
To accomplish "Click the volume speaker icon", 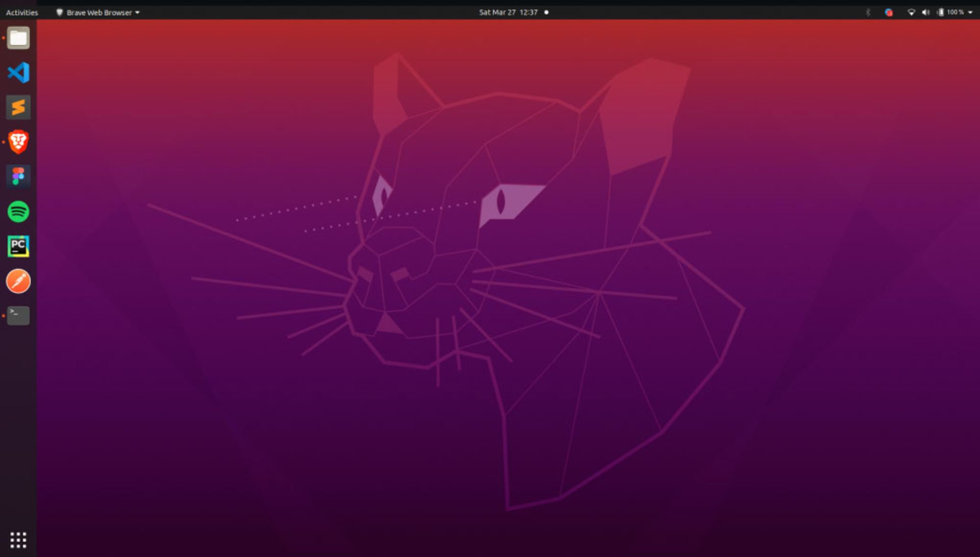I will click(925, 12).
